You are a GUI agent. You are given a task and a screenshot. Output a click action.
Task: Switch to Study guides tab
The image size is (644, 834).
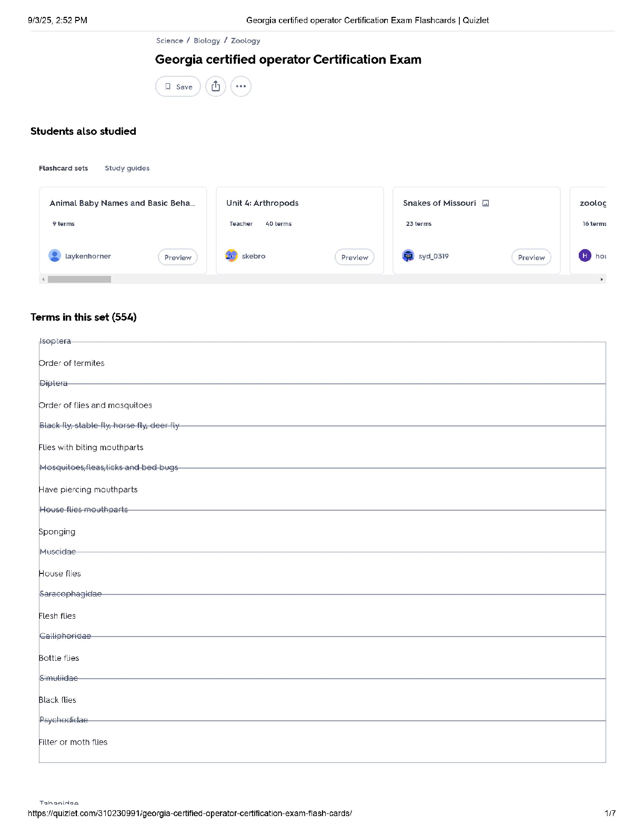[127, 168]
